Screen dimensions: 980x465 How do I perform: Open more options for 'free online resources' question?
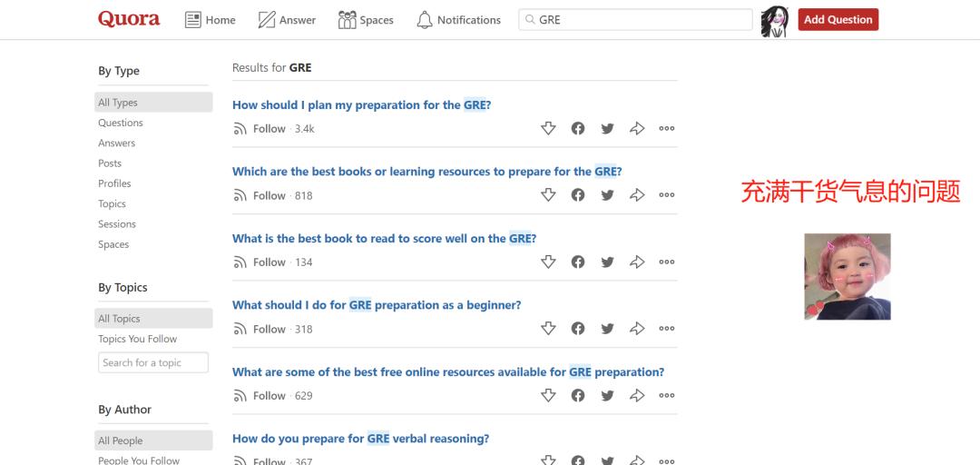[667, 395]
